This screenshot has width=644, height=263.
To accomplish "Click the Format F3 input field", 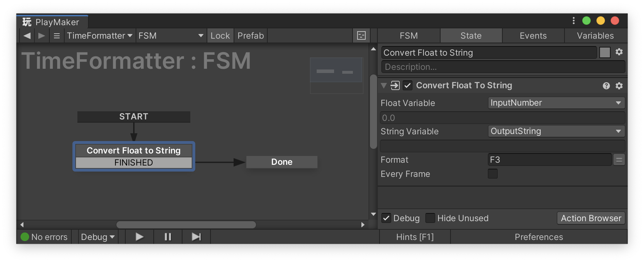I will (x=550, y=160).
